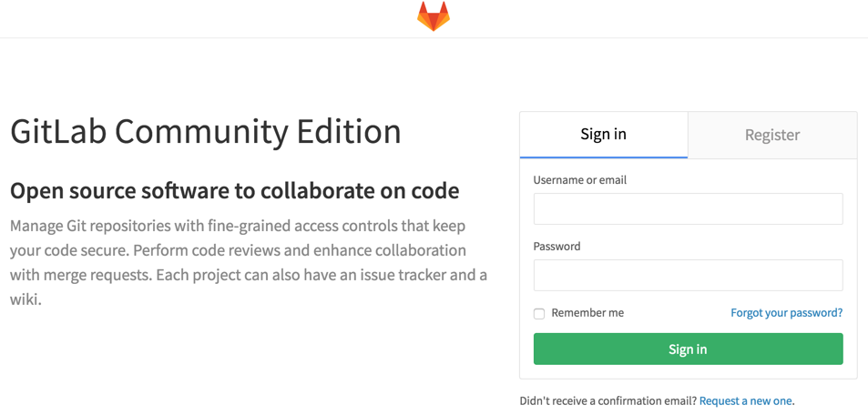Enable the Remember me checkbox

[x=539, y=313]
